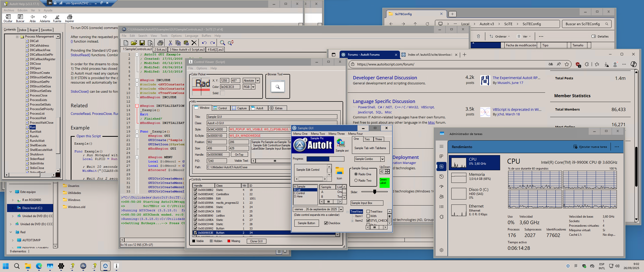This screenshot has width=644, height=272.
Task: Click the Replace icon in SciTE toolbar
Action: click(x=231, y=43)
